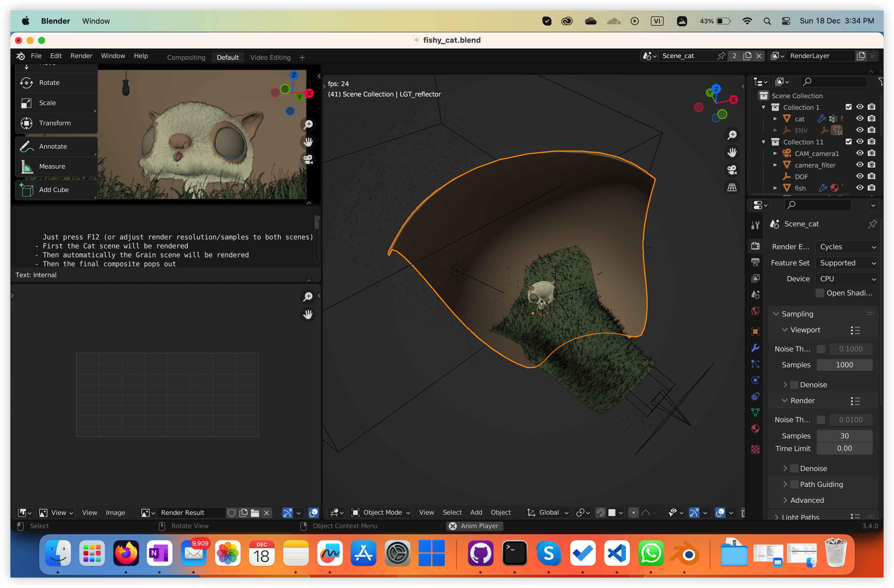The width and height of the screenshot is (894, 588).
Task: Open Blender from the macOS dock
Action: click(x=685, y=554)
